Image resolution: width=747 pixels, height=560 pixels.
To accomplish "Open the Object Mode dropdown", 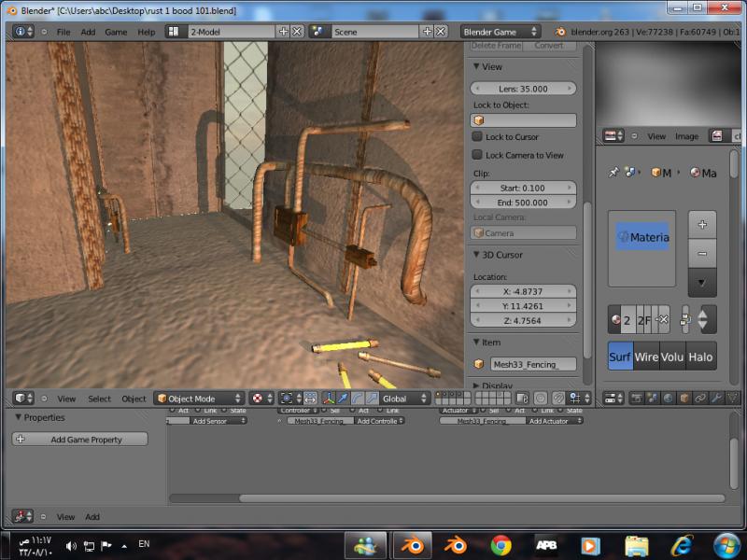I will [199, 399].
